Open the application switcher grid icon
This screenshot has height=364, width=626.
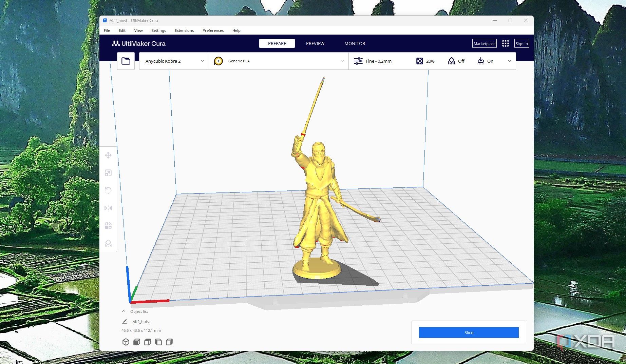pos(506,43)
